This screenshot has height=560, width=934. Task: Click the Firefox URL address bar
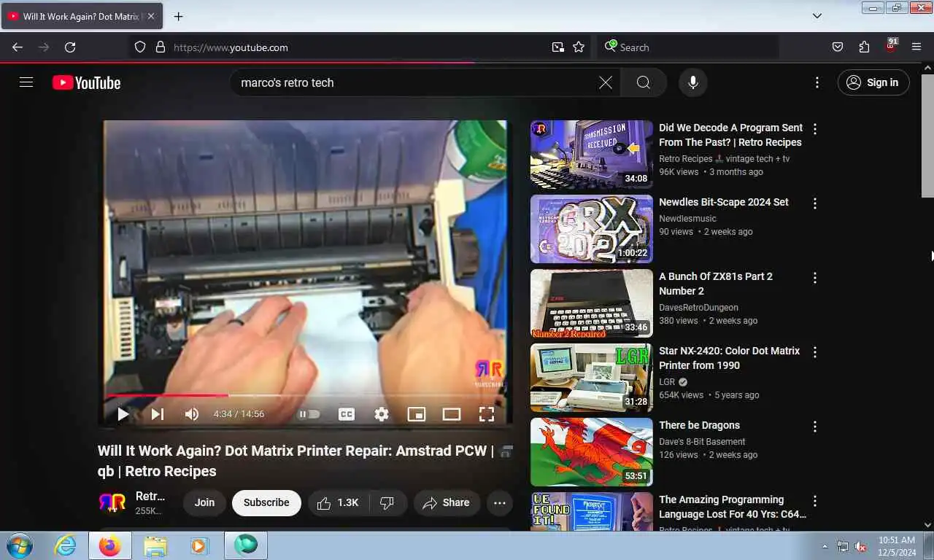358,47
